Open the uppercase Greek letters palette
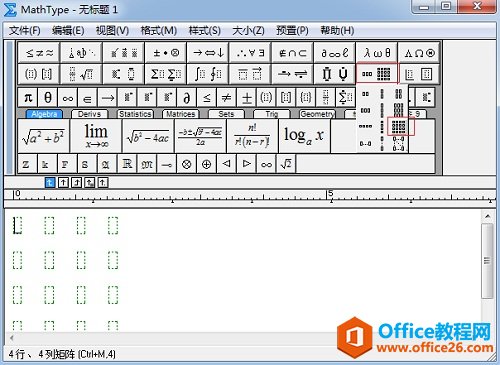The image size is (500, 365). (419, 53)
